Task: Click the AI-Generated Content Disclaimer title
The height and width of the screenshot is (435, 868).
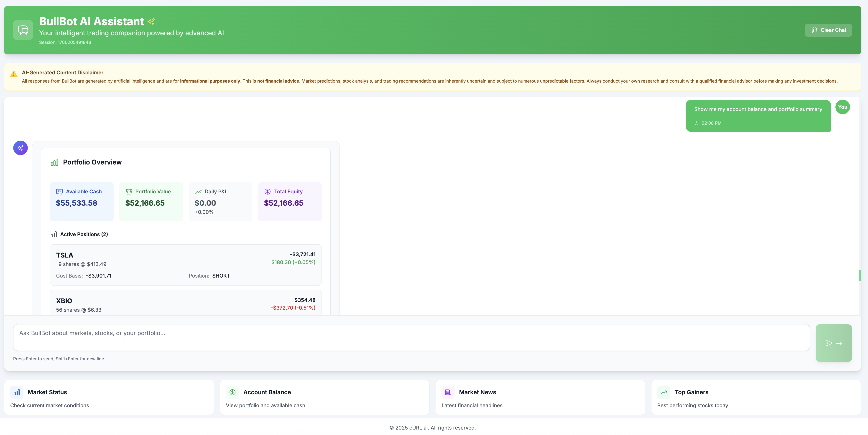Action: click(x=63, y=73)
